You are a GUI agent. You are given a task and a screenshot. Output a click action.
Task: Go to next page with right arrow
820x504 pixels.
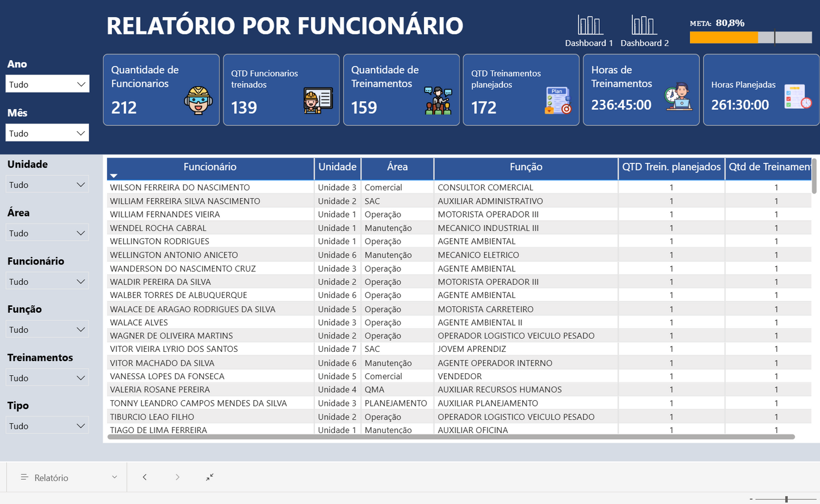[x=178, y=477]
